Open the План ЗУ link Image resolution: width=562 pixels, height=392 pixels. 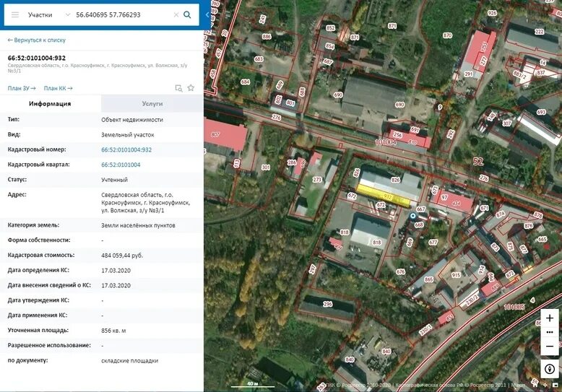(22, 88)
